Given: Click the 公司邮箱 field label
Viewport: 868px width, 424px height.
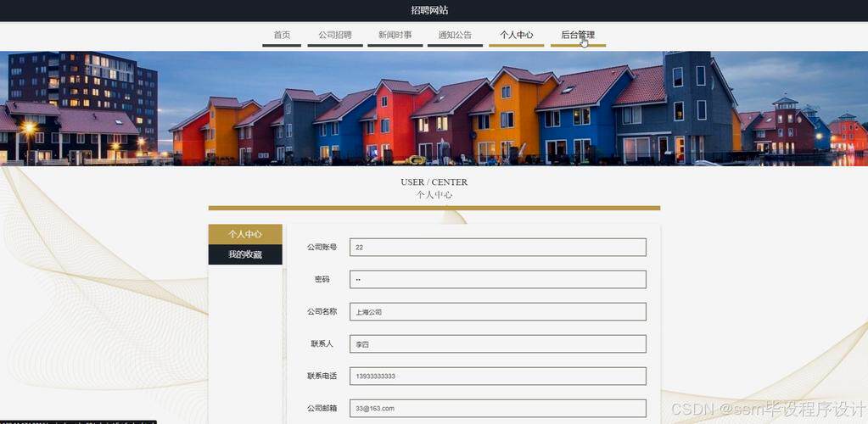Looking at the screenshot, I should [x=322, y=408].
